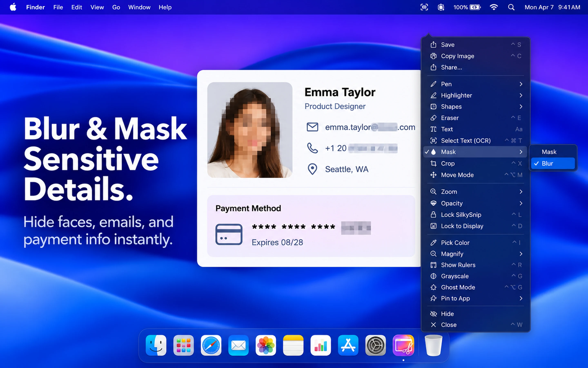Click the Mask droplet icon
This screenshot has width=588, height=368.
coord(433,152)
